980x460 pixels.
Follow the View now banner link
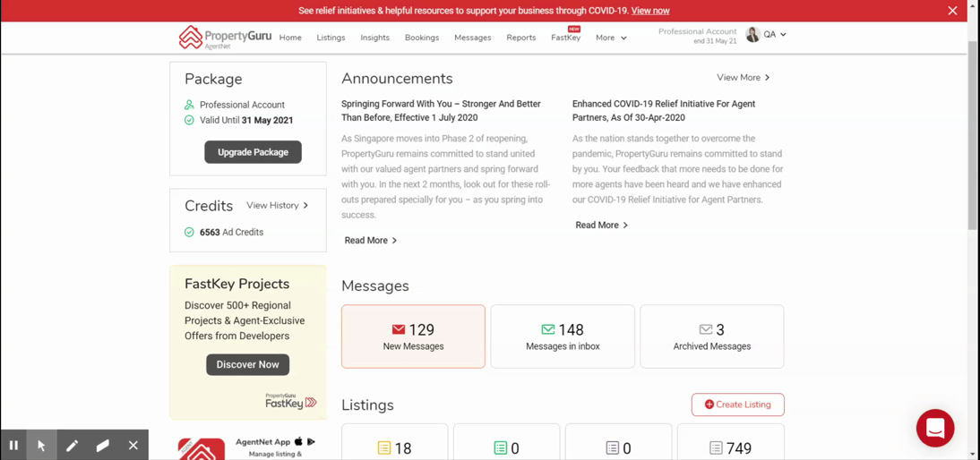[x=650, y=11]
